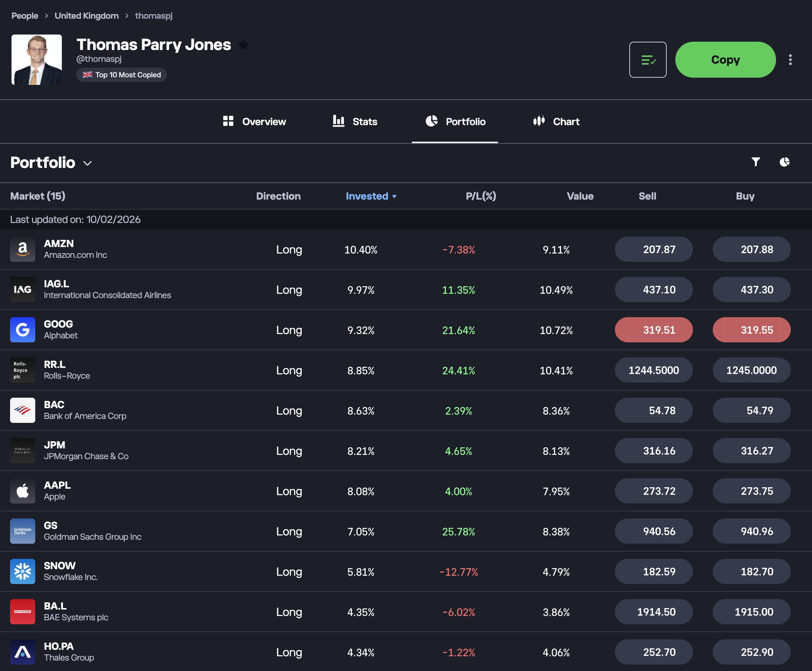Sell AMZN at 207.87

coord(653,249)
